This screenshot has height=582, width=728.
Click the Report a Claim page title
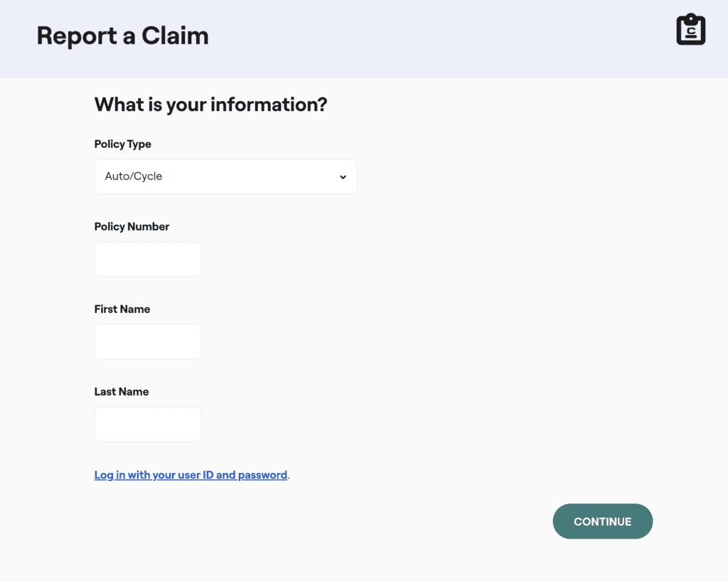(x=122, y=36)
